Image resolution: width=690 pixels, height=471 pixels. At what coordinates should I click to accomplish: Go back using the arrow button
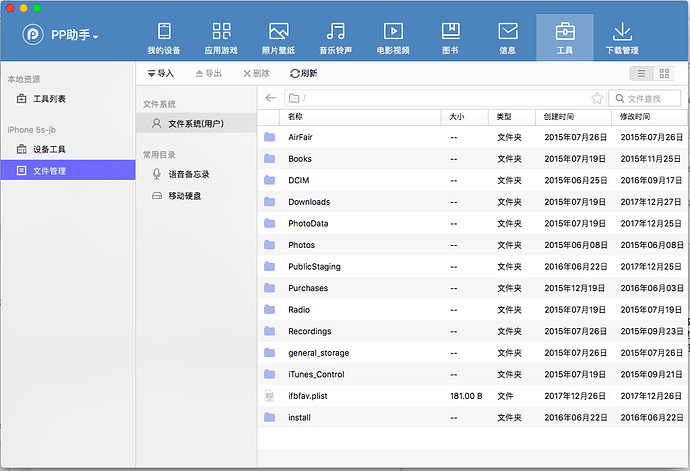click(271, 98)
